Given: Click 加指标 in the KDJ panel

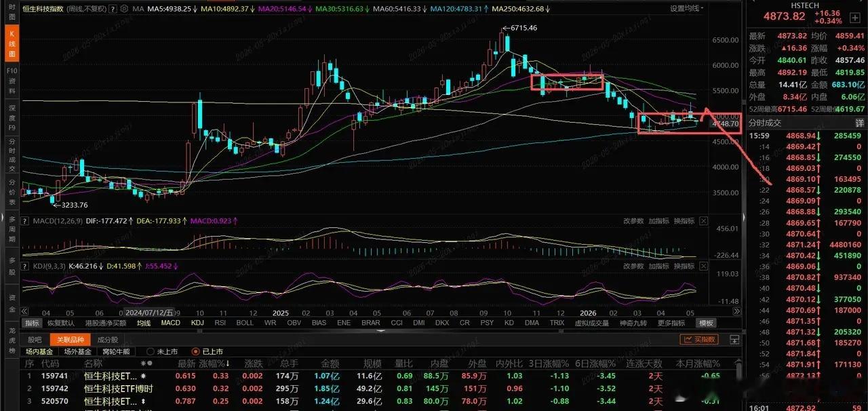Looking at the screenshot, I should tap(658, 267).
